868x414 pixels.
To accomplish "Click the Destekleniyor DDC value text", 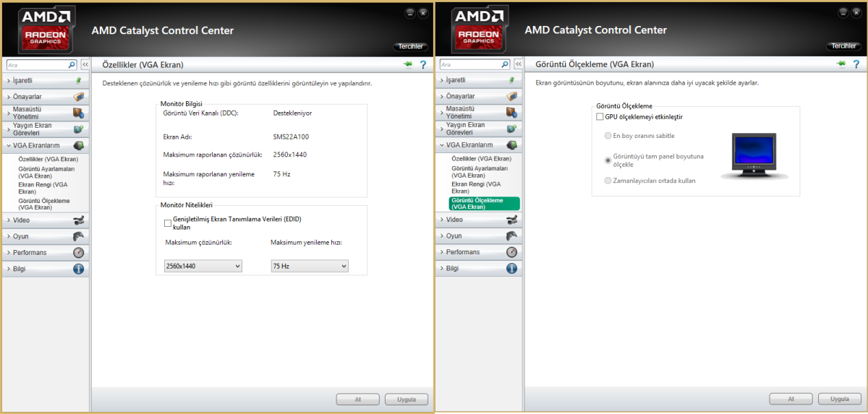I will (292, 113).
